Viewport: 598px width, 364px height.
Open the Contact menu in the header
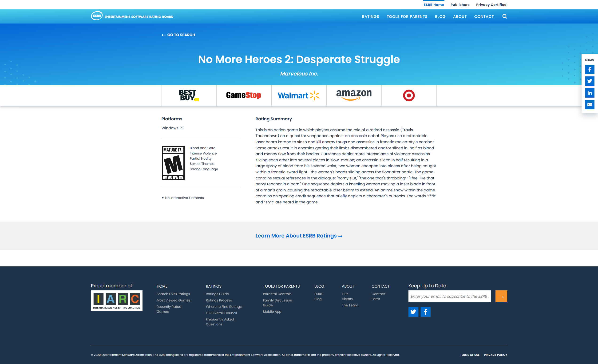click(x=484, y=16)
